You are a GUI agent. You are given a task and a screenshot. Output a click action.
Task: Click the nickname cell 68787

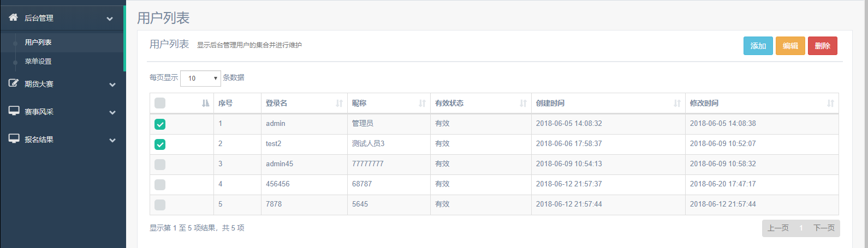(x=362, y=184)
